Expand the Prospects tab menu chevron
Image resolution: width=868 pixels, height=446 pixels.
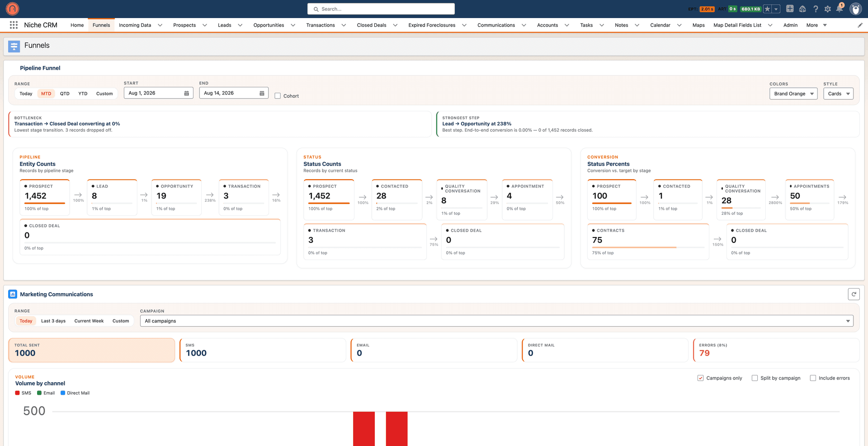pyautogui.click(x=205, y=25)
